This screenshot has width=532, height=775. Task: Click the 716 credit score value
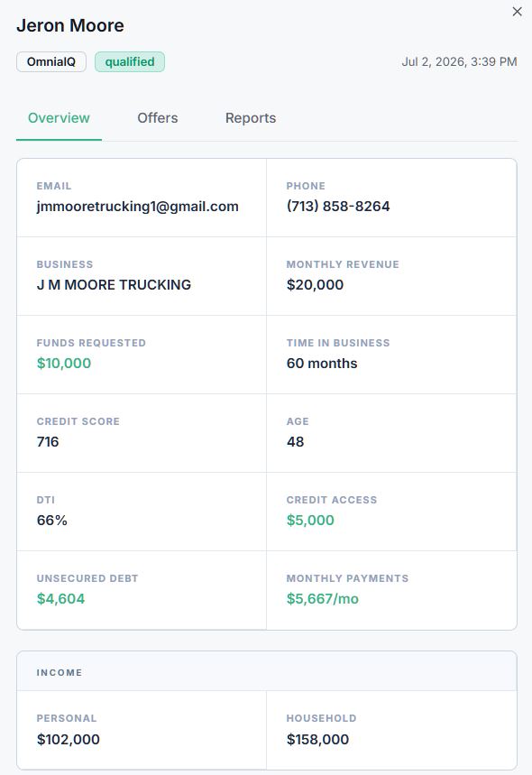48,442
